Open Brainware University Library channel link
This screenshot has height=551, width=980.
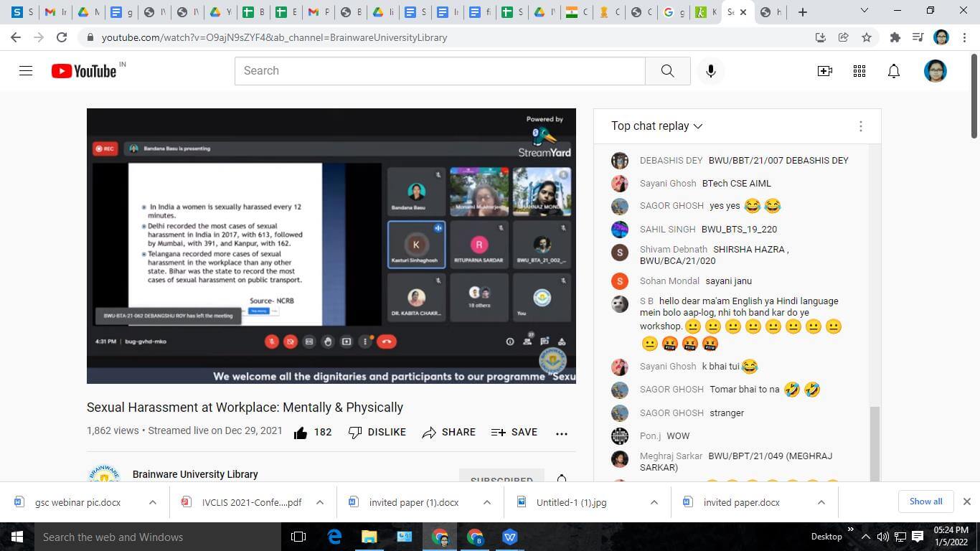(195, 474)
